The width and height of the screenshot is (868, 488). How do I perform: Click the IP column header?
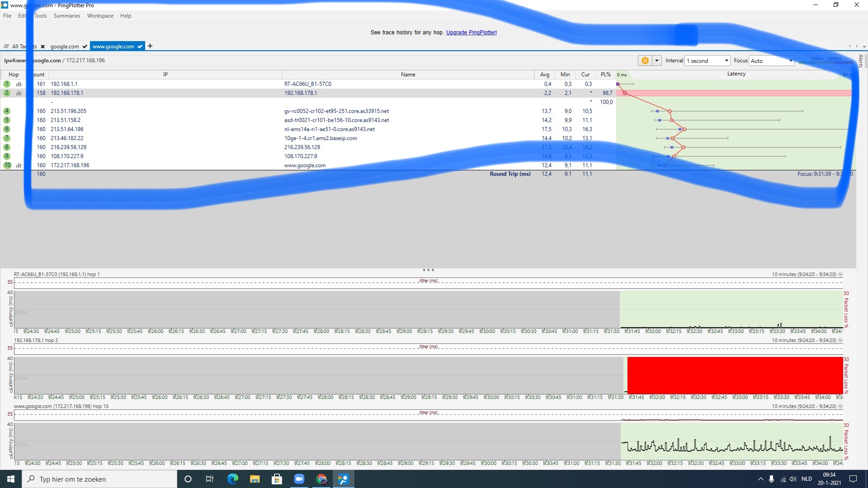(x=165, y=75)
